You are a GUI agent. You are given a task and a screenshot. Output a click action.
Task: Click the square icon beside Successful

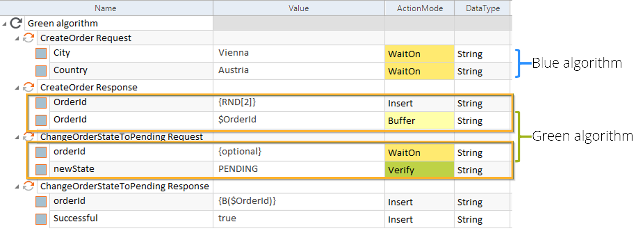pyautogui.click(x=41, y=219)
